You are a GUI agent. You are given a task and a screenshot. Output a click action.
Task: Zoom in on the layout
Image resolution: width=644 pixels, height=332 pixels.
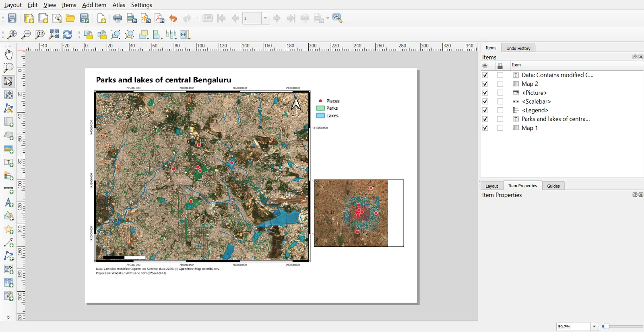pos(12,35)
